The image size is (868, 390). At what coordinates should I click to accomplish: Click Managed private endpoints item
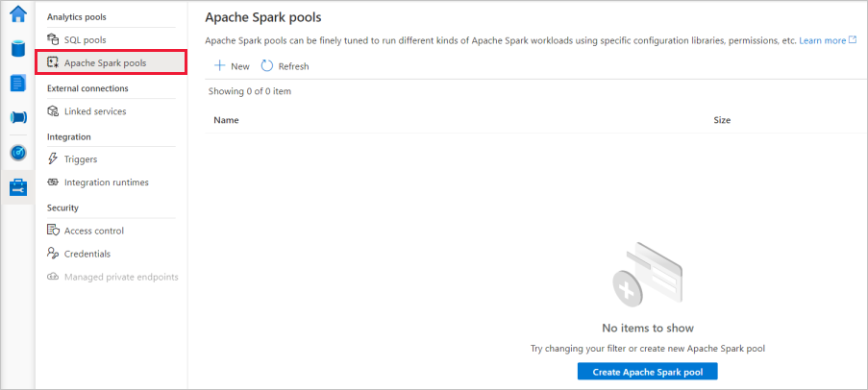[120, 277]
